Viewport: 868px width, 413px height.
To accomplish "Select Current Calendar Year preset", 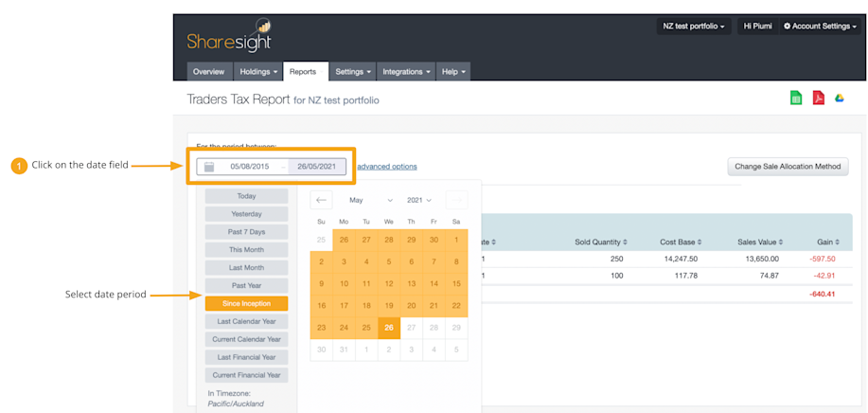I will coord(246,339).
